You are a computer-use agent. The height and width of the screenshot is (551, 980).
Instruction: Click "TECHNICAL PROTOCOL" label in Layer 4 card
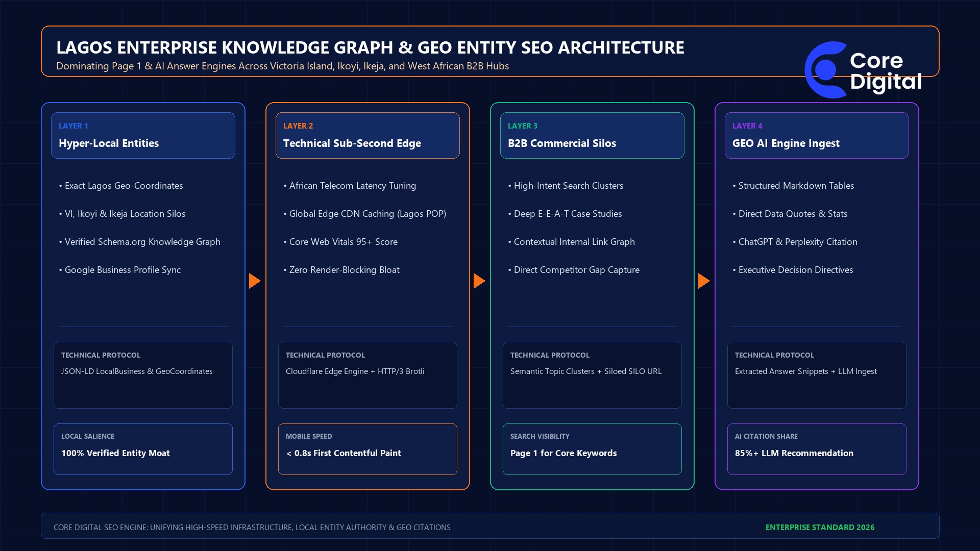[774, 355]
